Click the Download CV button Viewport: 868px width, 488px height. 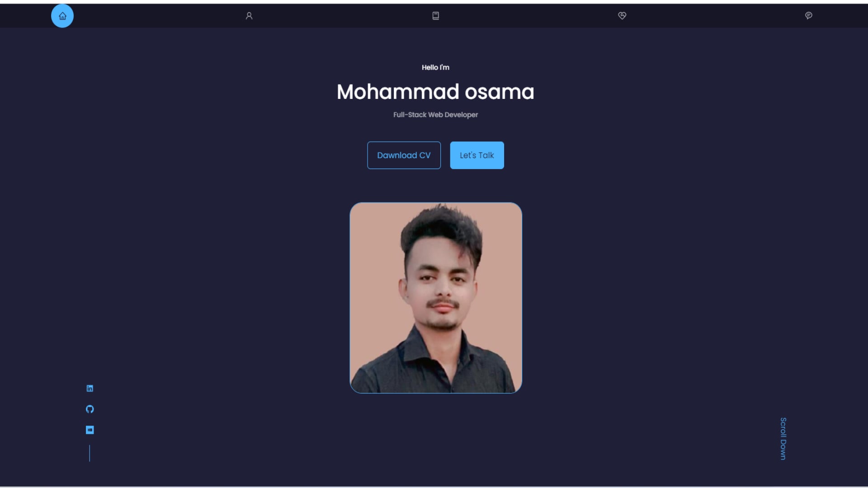404,155
